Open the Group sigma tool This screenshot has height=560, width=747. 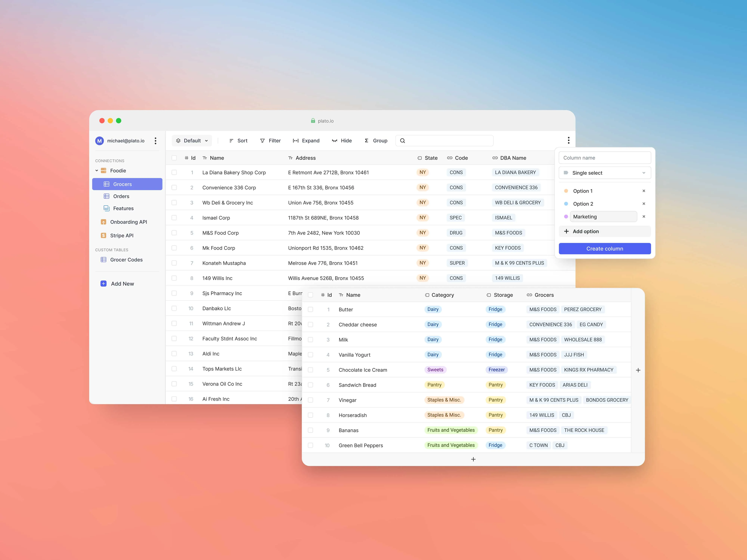(366, 141)
